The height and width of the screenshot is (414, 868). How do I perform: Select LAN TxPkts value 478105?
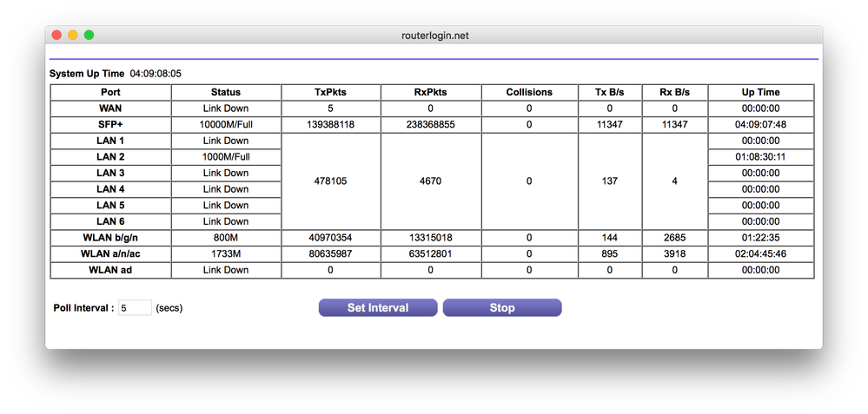pos(330,181)
